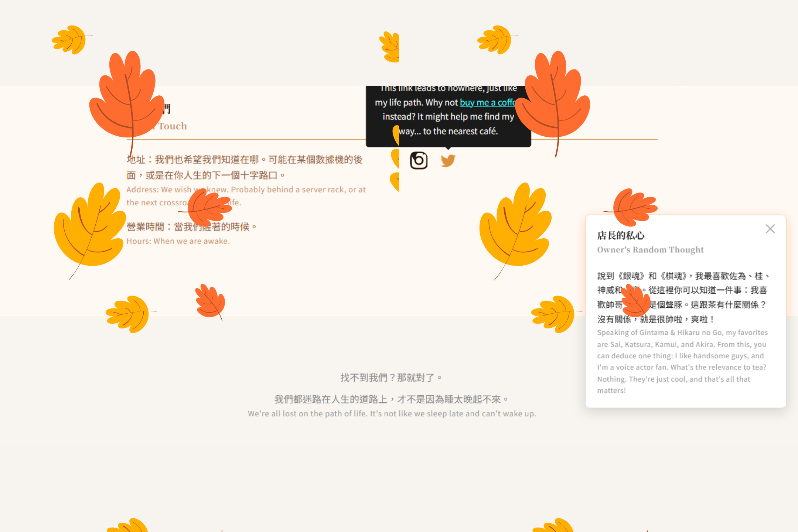Click 'Hours: When we are awake.' text
Image resolution: width=798 pixels, height=532 pixels.
pos(178,241)
